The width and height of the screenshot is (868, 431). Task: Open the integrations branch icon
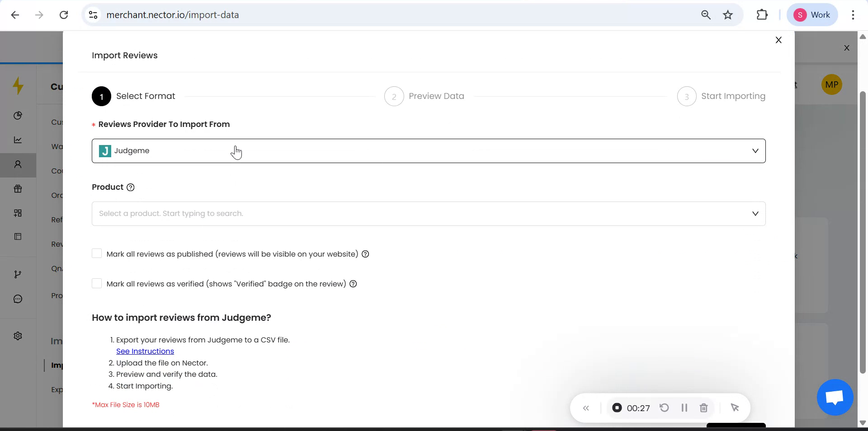(x=18, y=274)
